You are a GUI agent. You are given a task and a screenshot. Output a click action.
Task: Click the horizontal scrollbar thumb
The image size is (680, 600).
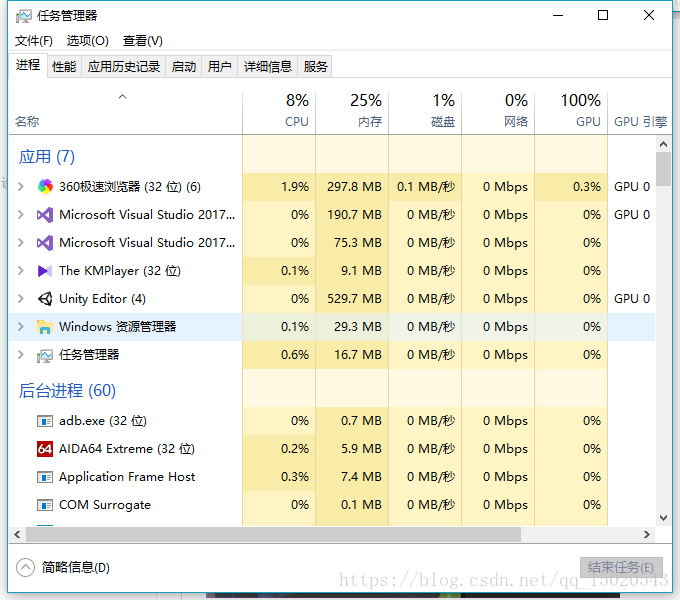coord(273,535)
